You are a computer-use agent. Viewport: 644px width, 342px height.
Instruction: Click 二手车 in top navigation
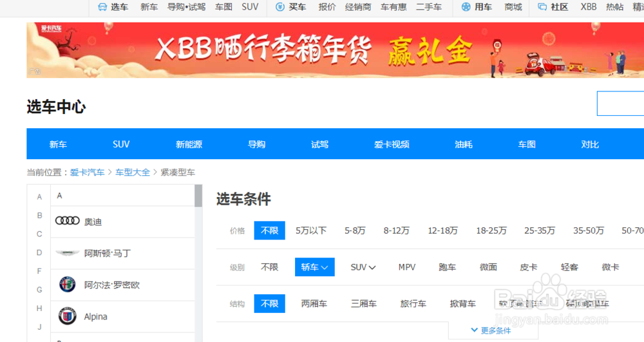pyautogui.click(x=429, y=7)
